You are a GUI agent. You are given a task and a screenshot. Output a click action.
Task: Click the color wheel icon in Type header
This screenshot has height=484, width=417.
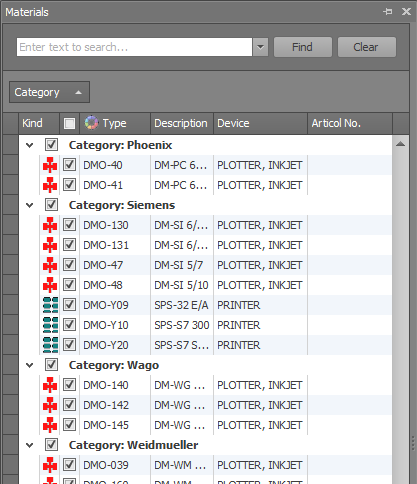91,123
